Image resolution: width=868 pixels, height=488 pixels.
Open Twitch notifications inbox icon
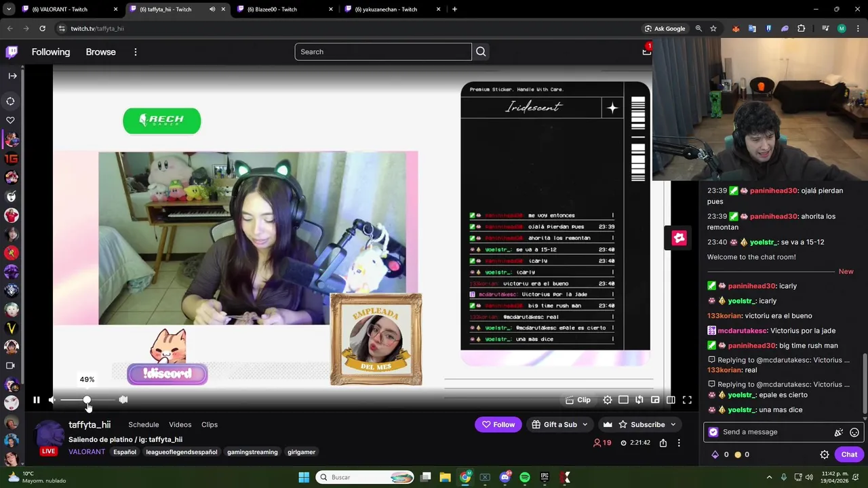646,52
